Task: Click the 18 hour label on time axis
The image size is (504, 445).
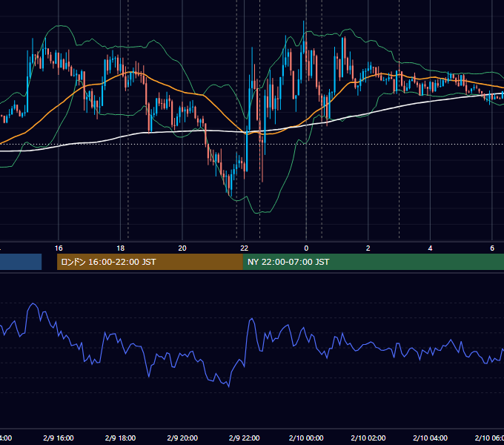Action: coord(121,248)
